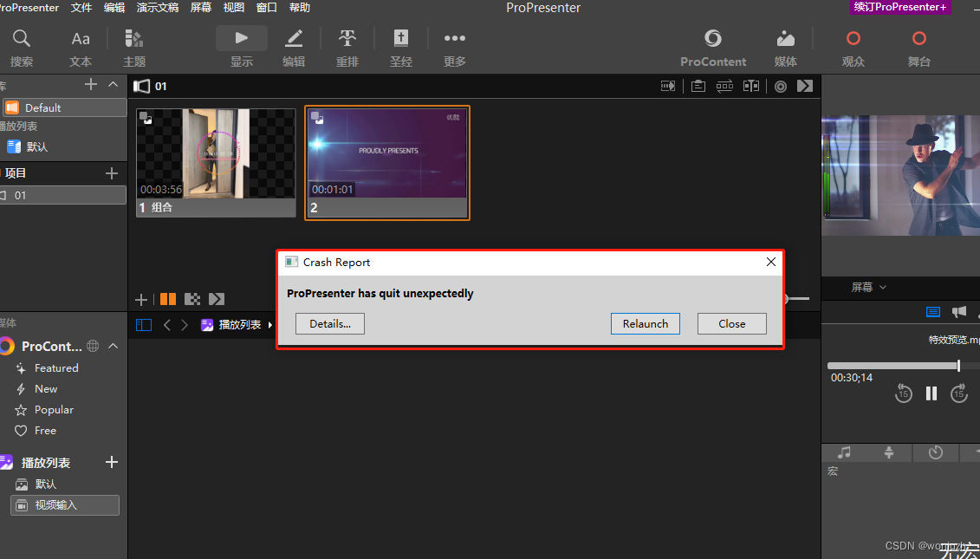The width and height of the screenshot is (980, 559).
Task: Toggle the 舞台 stage output
Action: coord(918,48)
